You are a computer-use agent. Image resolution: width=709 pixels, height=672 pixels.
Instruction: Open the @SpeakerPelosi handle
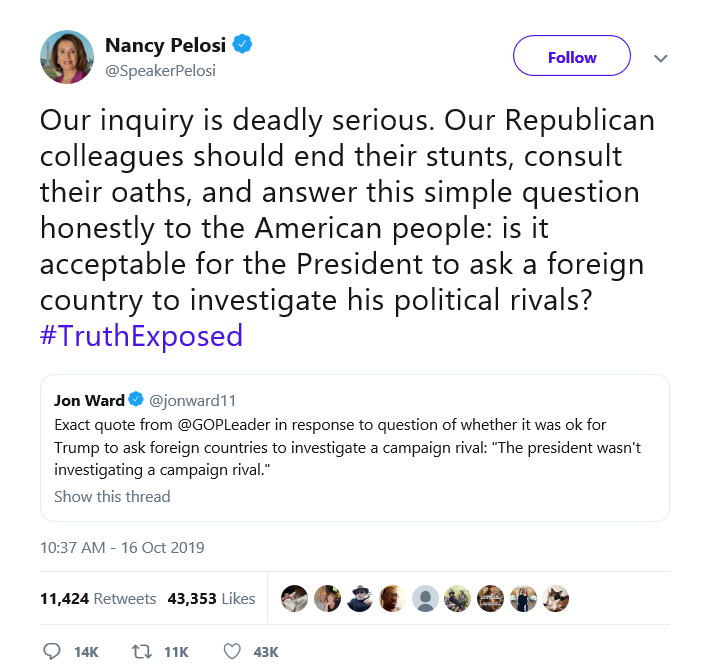click(160, 71)
